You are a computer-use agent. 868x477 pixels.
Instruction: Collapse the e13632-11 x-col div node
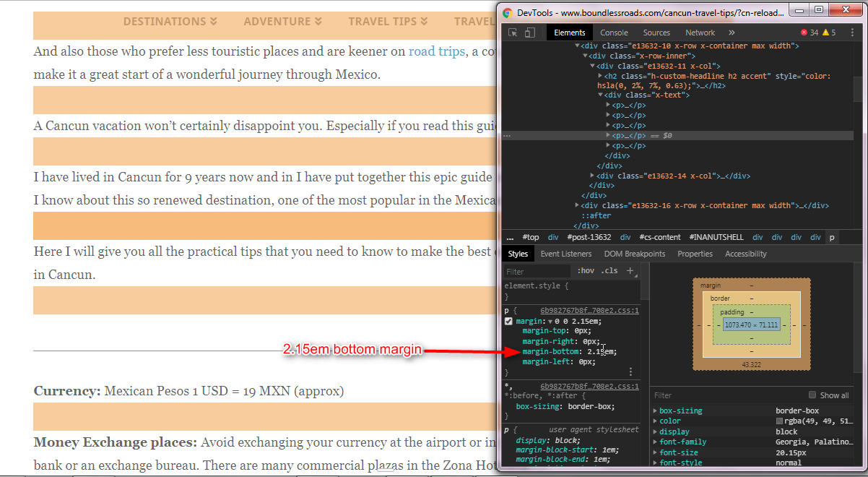point(593,66)
